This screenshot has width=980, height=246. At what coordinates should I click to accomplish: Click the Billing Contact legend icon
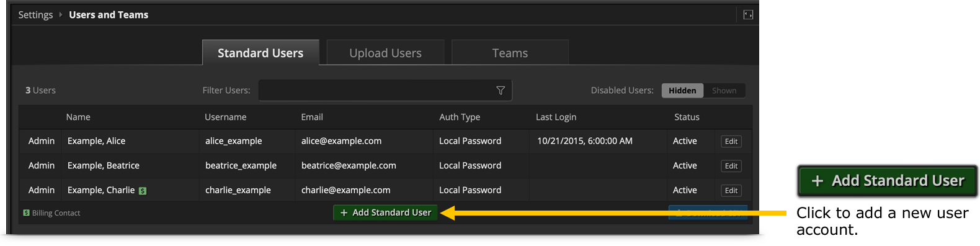click(x=26, y=212)
